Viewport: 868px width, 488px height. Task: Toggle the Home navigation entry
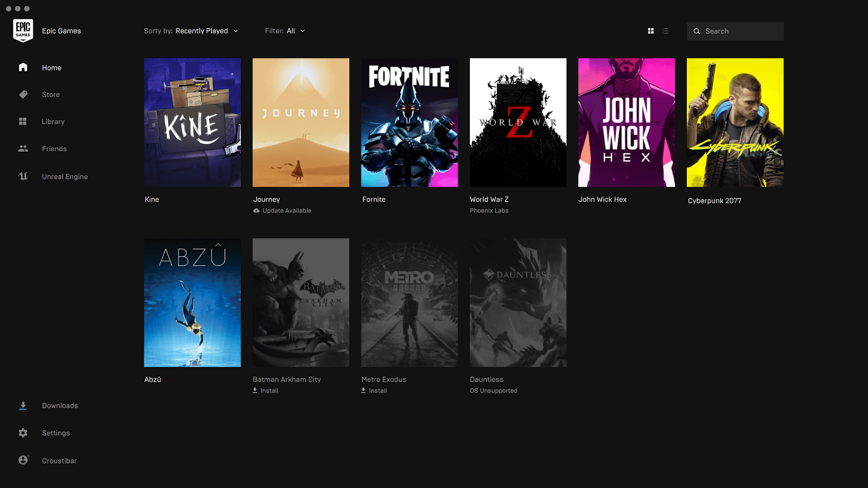point(52,67)
